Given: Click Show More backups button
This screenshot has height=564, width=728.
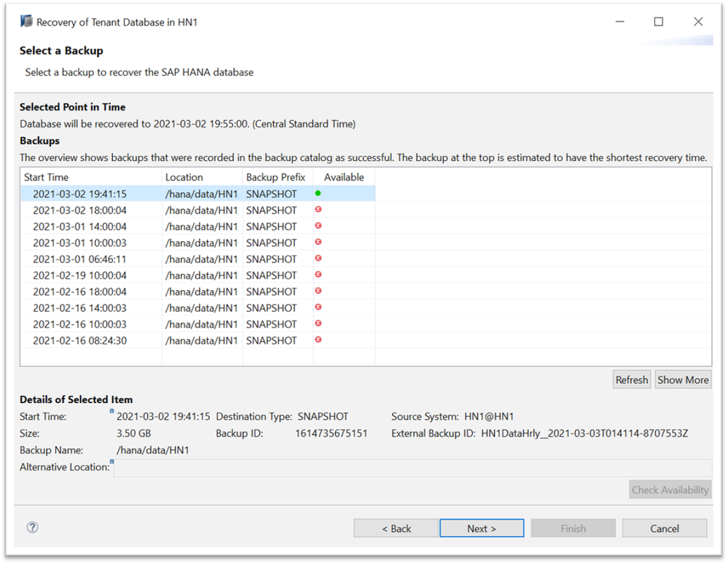Looking at the screenshot, I should pyautogui.click(x=683, y=380).
